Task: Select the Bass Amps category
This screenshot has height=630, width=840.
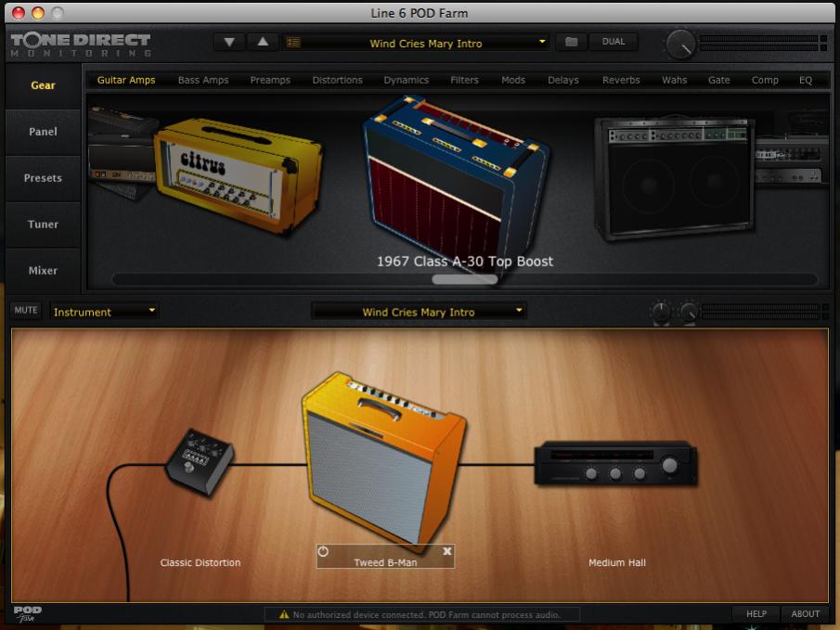Action: tap(203, 81)
